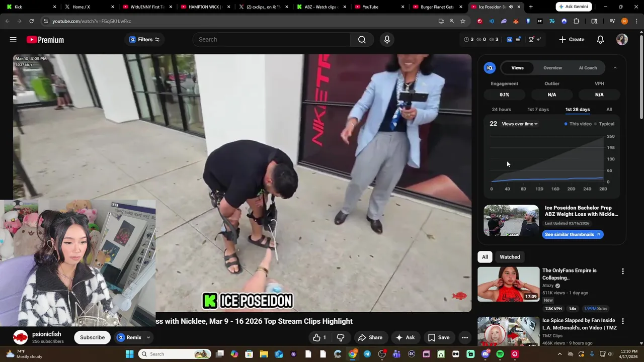
Task: Switch to vidIQ AI Coach tab
Action: click(588, 68)
